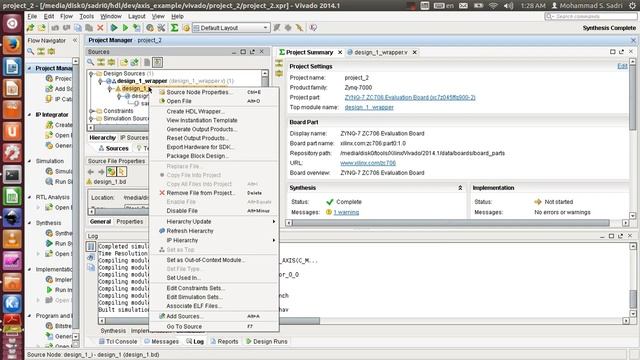This screenshot has height=360, width=640.
Task: Switch to the Design Runs tab
Action: pos(267,341)
